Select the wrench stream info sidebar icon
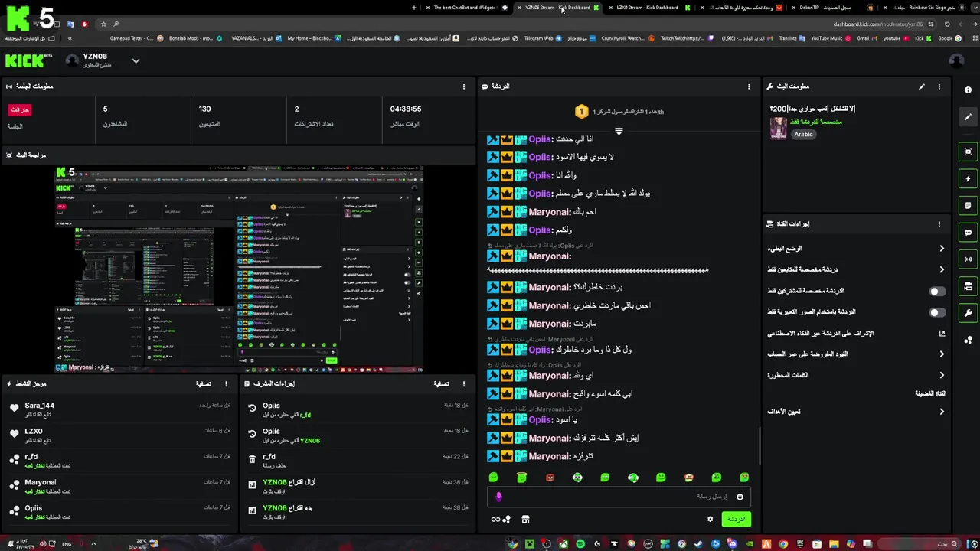Image resolution: width=980 pixels, height=551 pixels. [x=969, y=313]
